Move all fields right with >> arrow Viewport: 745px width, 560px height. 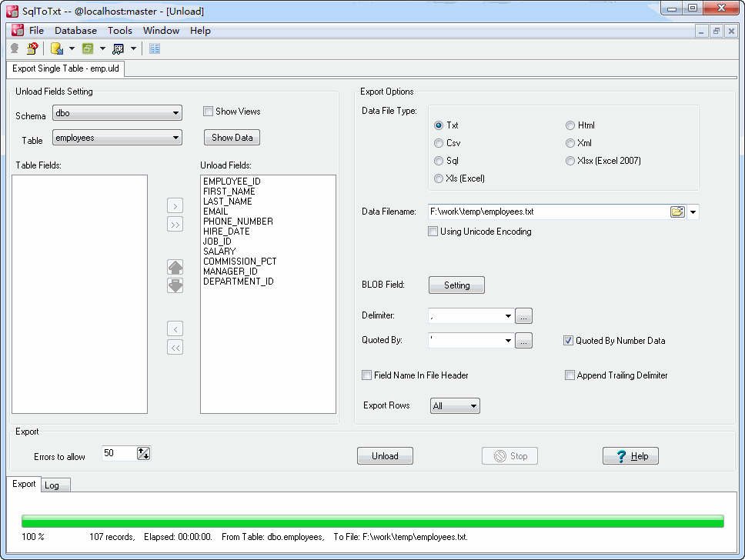click(x=175, y=224)
